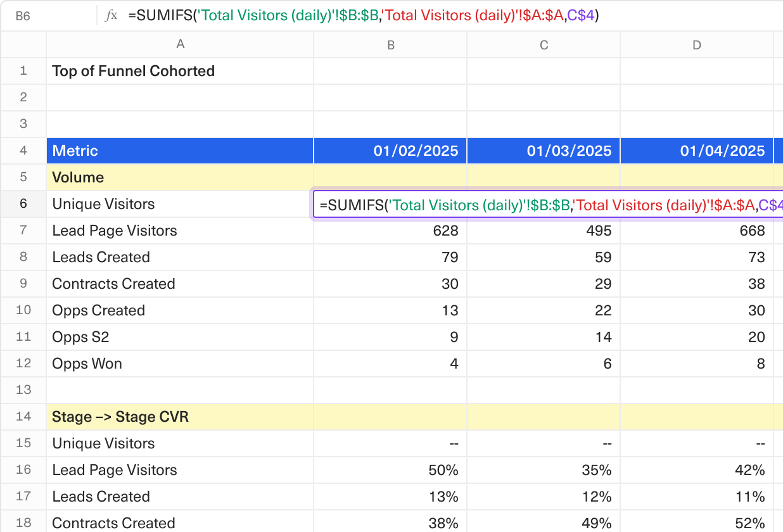
Task: Click the formula bar SUMIFS text
Action: (364, 16)
